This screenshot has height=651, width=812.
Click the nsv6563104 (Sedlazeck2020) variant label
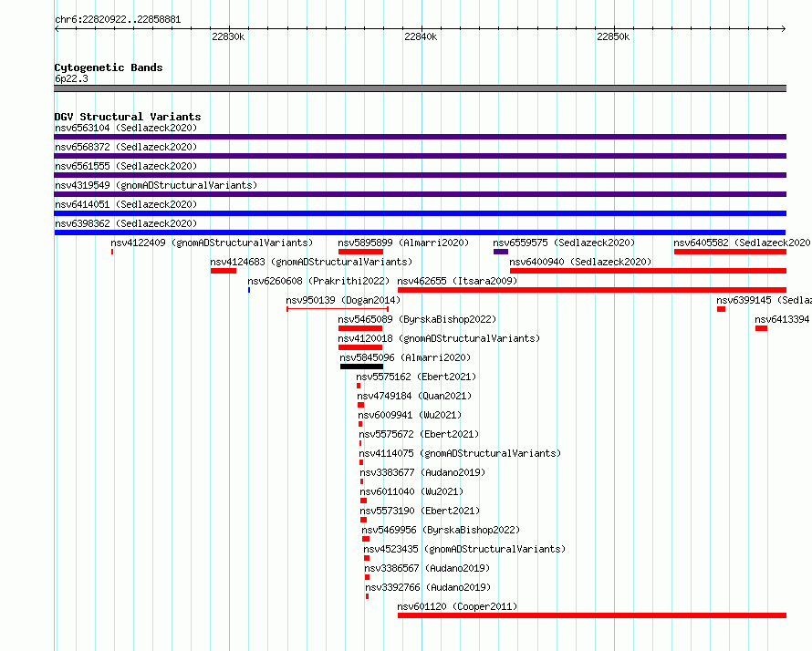(x=126, y=128)
